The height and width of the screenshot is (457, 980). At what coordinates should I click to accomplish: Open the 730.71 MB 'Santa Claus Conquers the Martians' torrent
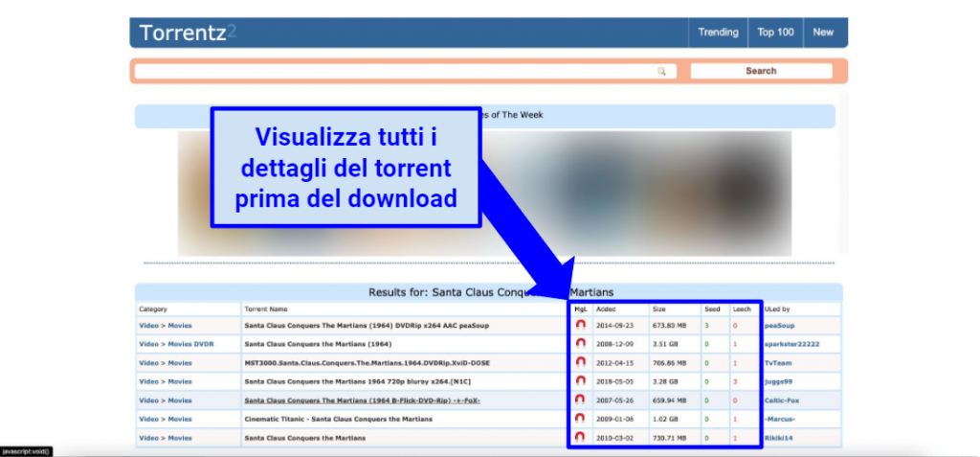pos(305,438)
